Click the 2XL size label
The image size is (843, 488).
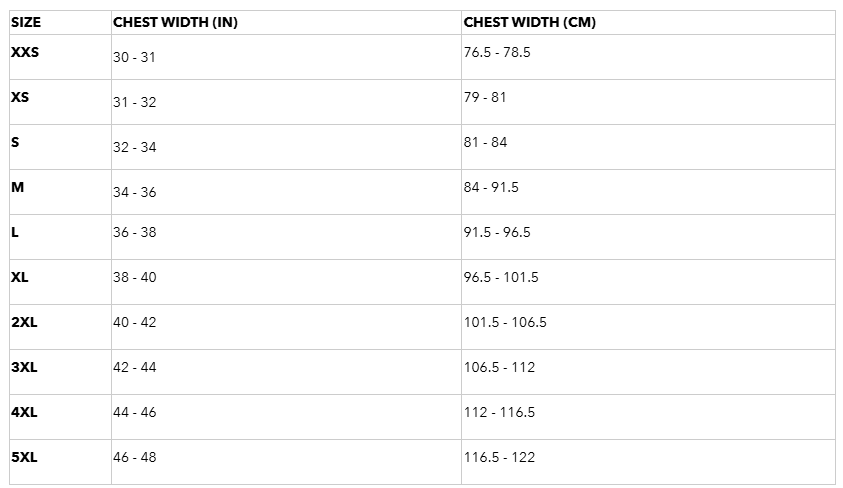[x=24, y=322]
